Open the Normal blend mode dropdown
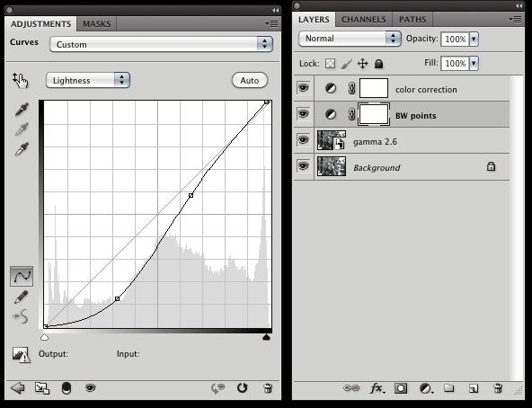The width and height of the screenshot is (532, 408). 350,39
